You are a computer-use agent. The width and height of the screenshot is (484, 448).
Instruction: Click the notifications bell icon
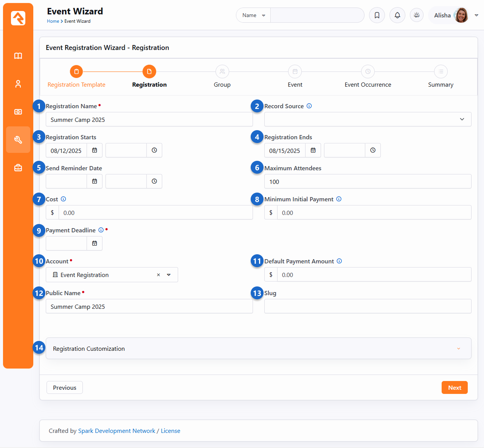(x=397, y=15)
